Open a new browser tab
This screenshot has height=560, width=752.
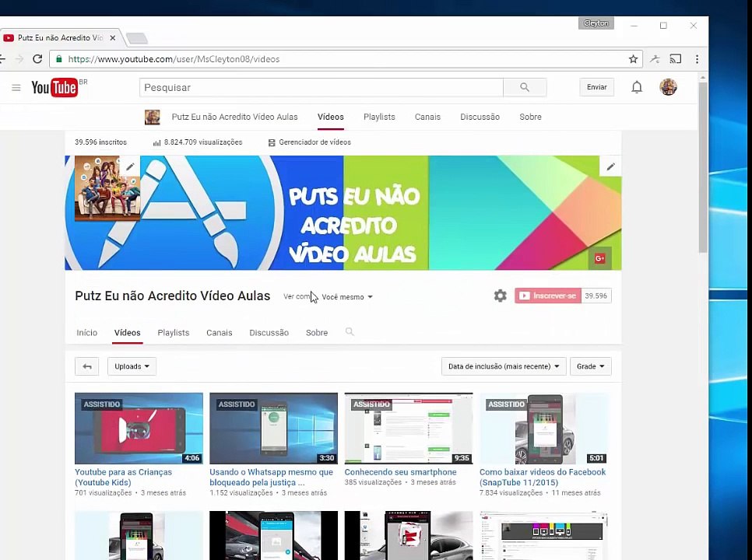pyautogui.click(x=137, y=38)
